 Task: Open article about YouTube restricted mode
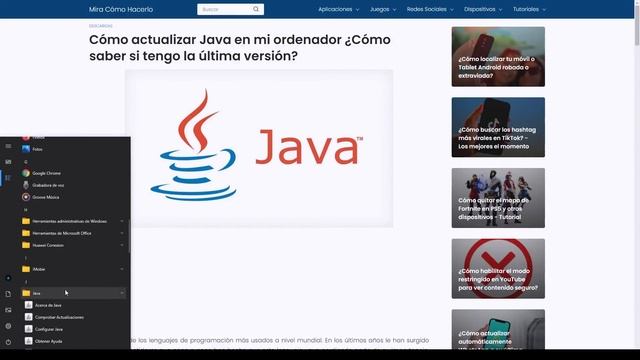[498, 269]
